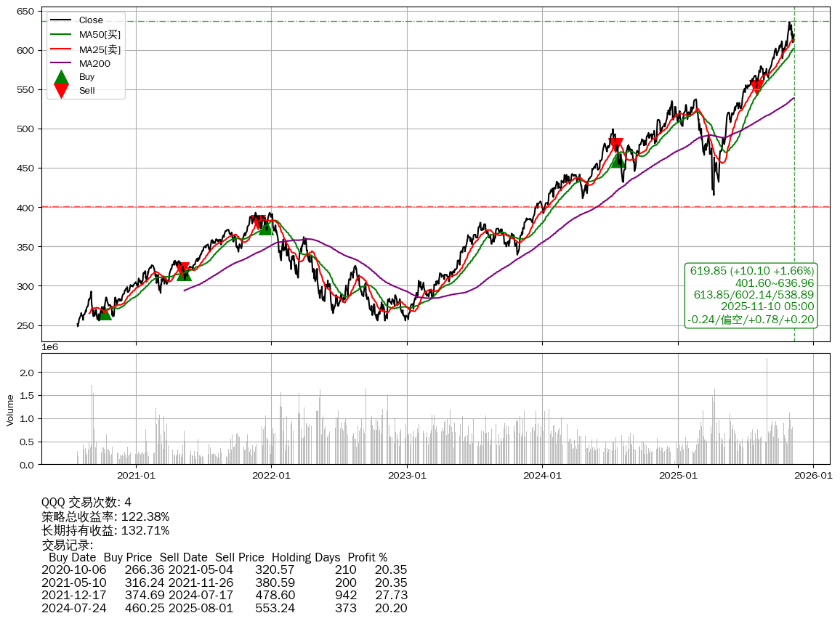Click the first Buy marker near 266
Image resolution: width=840 pixels, height=621 pixels.
(105, 313)
